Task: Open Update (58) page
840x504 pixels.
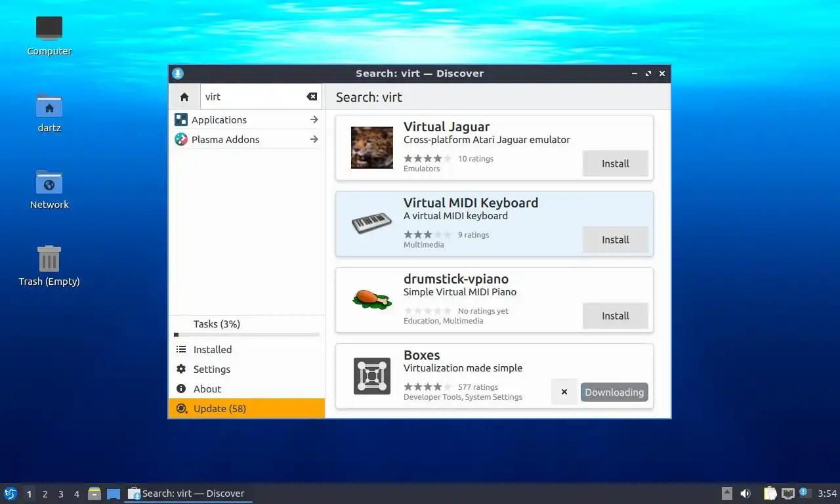Action: [247, 408]
